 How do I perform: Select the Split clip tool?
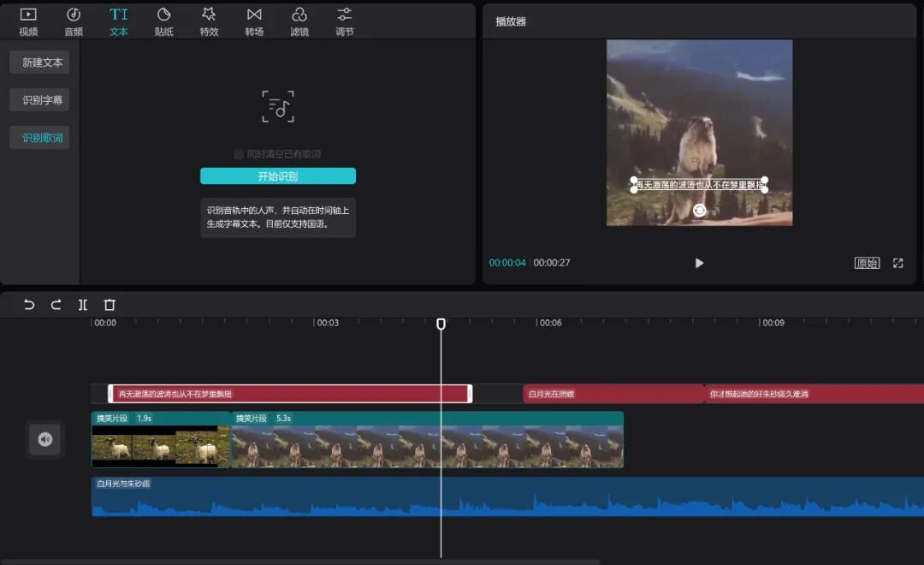tap(82, 304)
